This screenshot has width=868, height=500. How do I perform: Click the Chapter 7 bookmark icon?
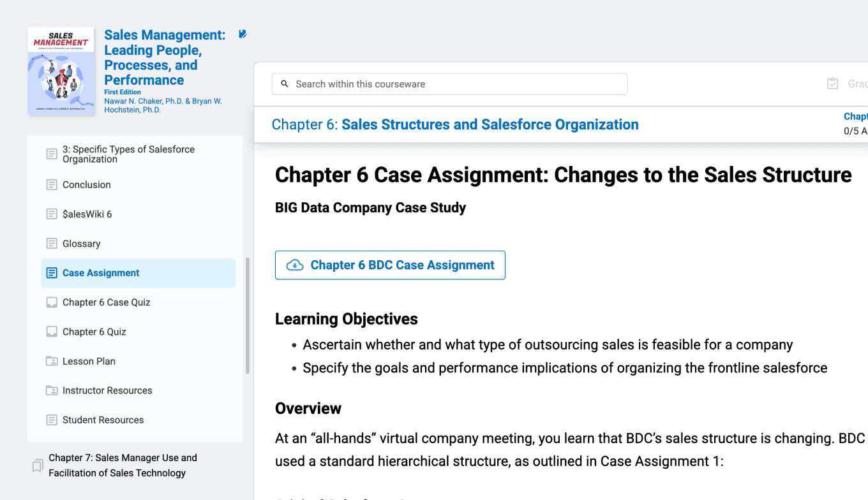pyautogui.click(x=38, y=466)
